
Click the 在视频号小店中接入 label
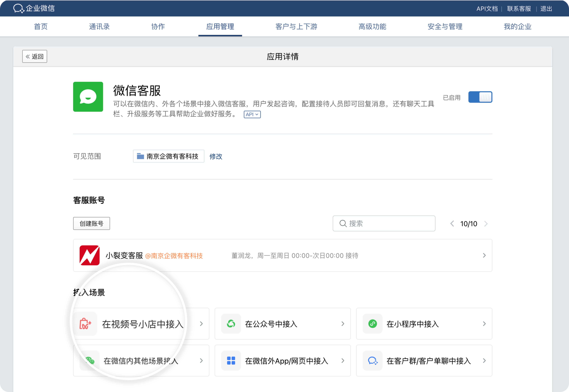(143, 324)
